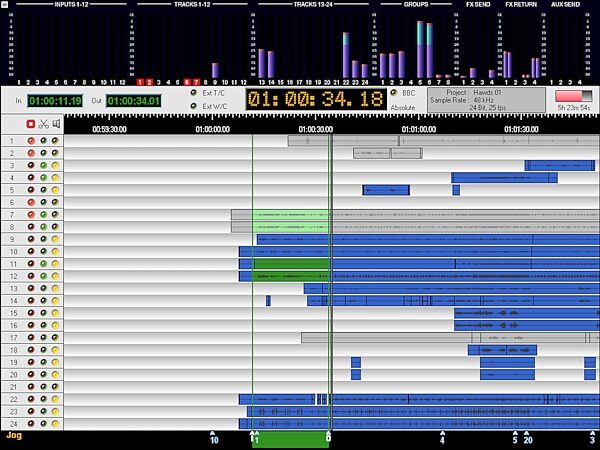The width and height of the screenshot is (600, 450).
Task: Select the GROUPS meter section header
Action: [416, 5]
